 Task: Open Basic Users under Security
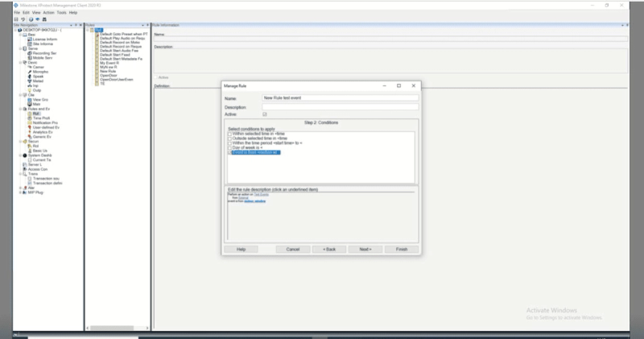(37, 151)
